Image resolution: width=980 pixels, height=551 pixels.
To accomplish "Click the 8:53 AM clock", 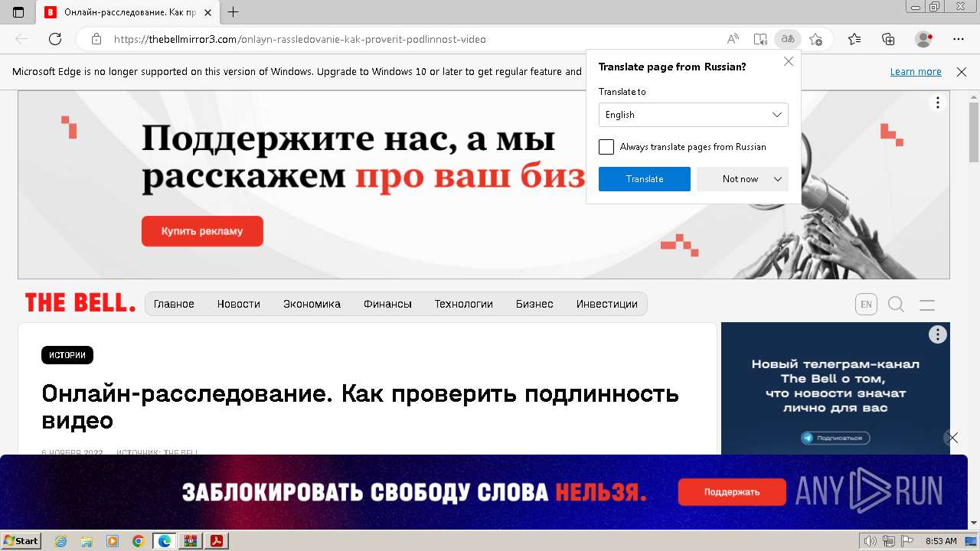I will click(x=941, y=541).
